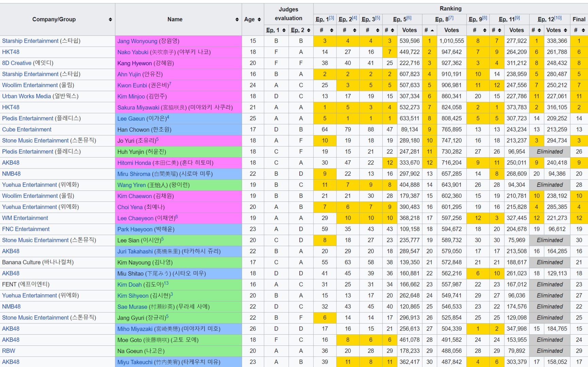Sort table by Age column arrows
Viewport: 588px width, 367px height.
tap(259, 19)
